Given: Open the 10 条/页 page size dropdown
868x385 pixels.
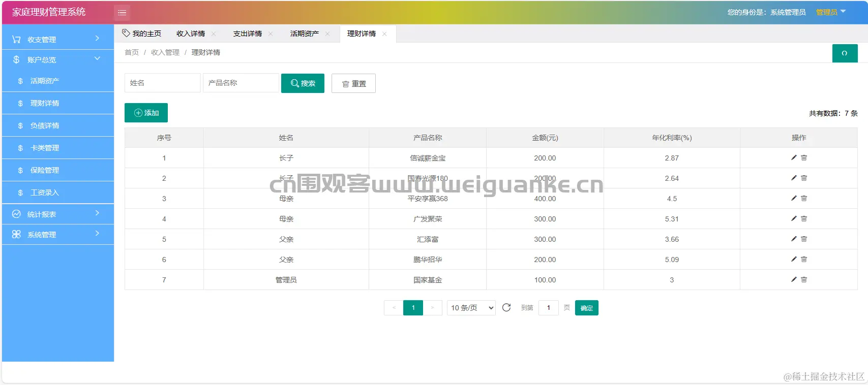Looking at the screenshot, I should tap(471, 308).
